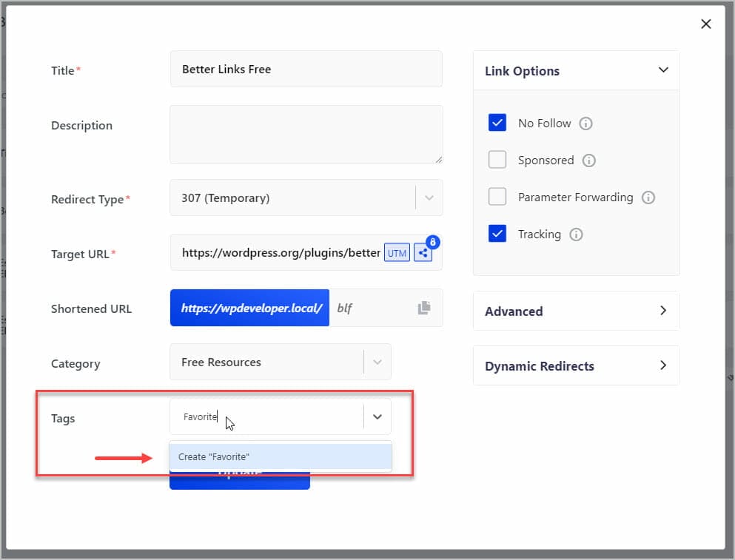Click the Title input field
This screenshot has height=560, width=735.
[306, 69]
